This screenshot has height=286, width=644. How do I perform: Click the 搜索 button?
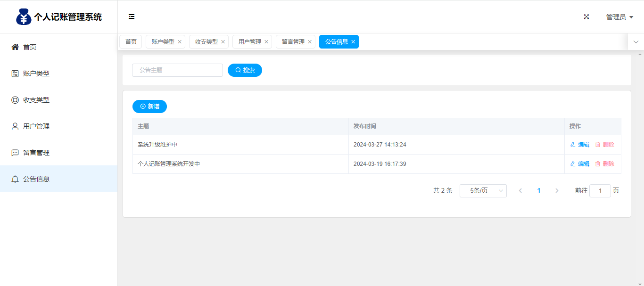click(x=245, y=70)
